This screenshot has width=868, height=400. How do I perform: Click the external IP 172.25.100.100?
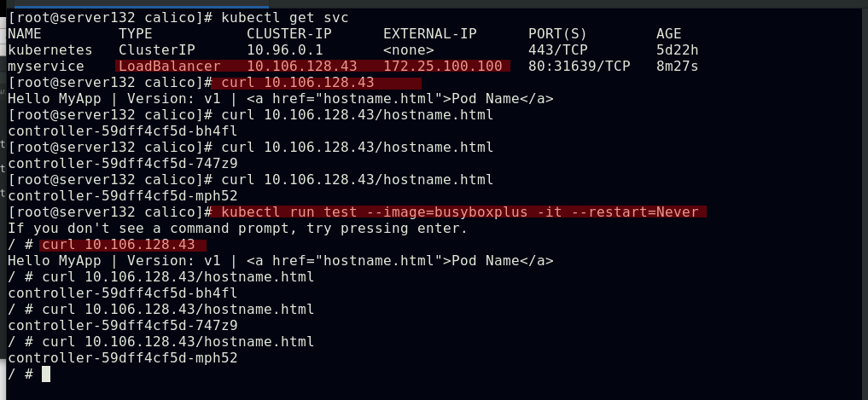click(x=442, y=67)
